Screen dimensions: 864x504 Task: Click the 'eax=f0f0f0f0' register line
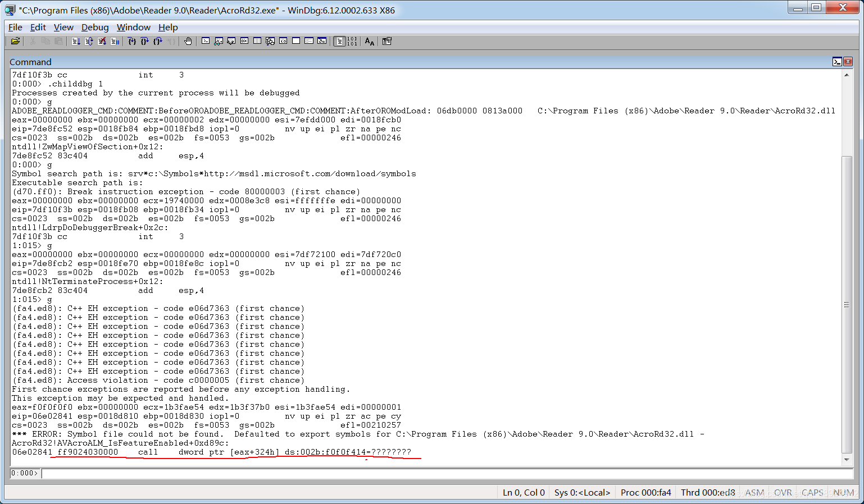point(206,407)
